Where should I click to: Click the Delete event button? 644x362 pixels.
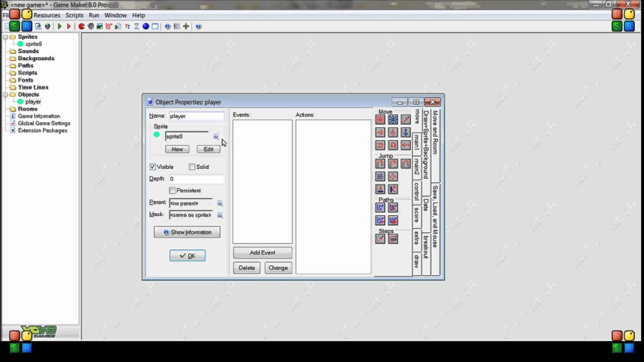click(247, 268)
